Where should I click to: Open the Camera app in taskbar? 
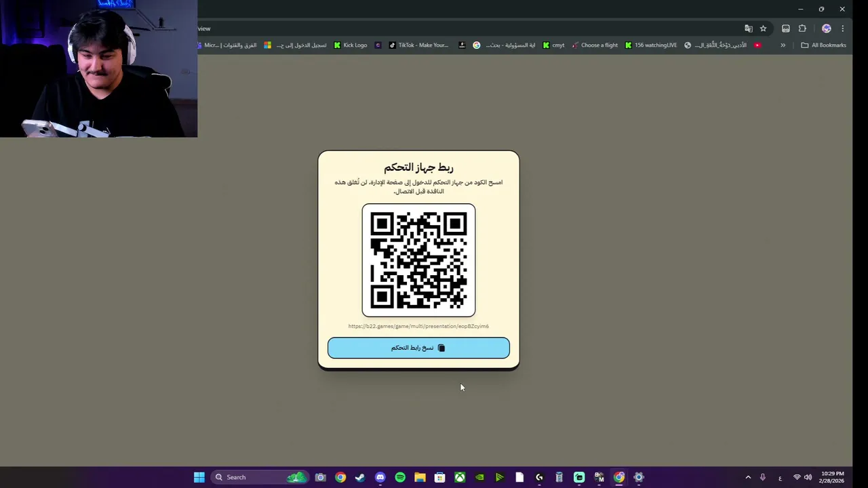click(x=321, y=477)
